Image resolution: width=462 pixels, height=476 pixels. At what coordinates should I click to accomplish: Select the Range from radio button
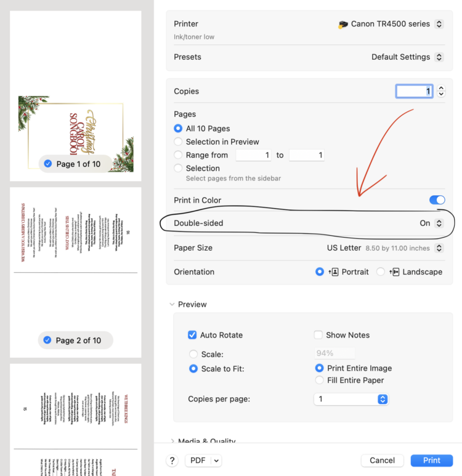[179, 155]
